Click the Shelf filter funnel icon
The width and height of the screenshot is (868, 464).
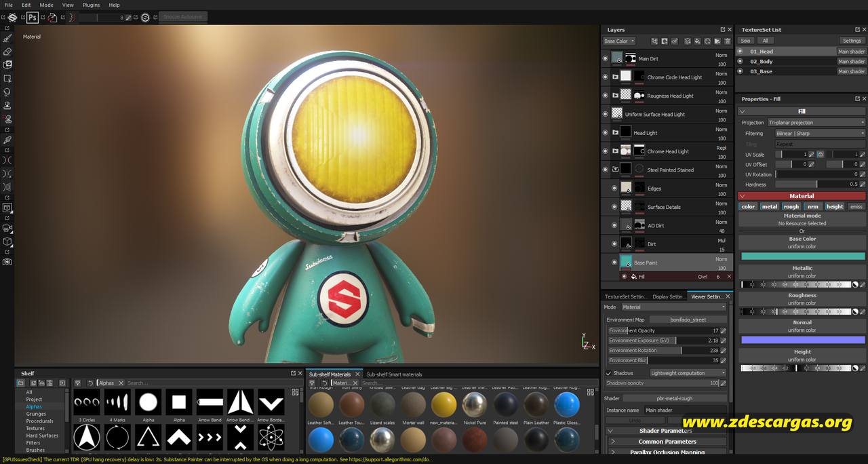[78, 383]
